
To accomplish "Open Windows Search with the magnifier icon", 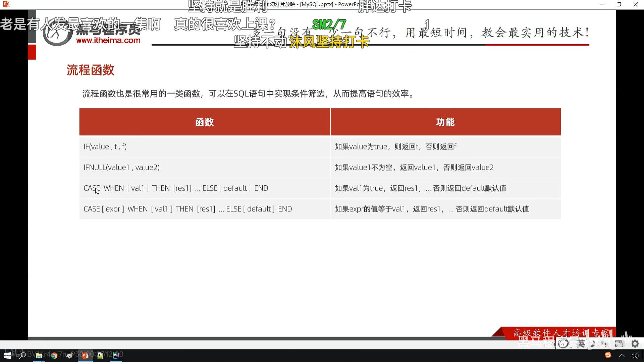I will (23, 355).
